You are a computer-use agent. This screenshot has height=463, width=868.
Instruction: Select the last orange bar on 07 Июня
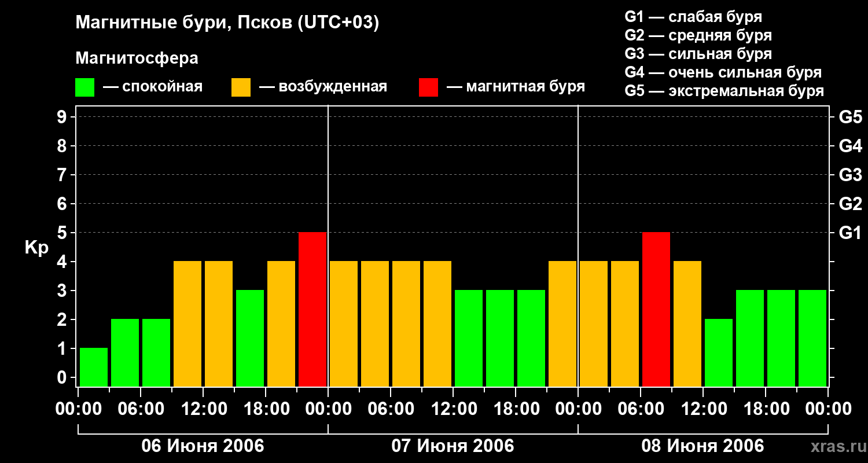tap(562, 324)
